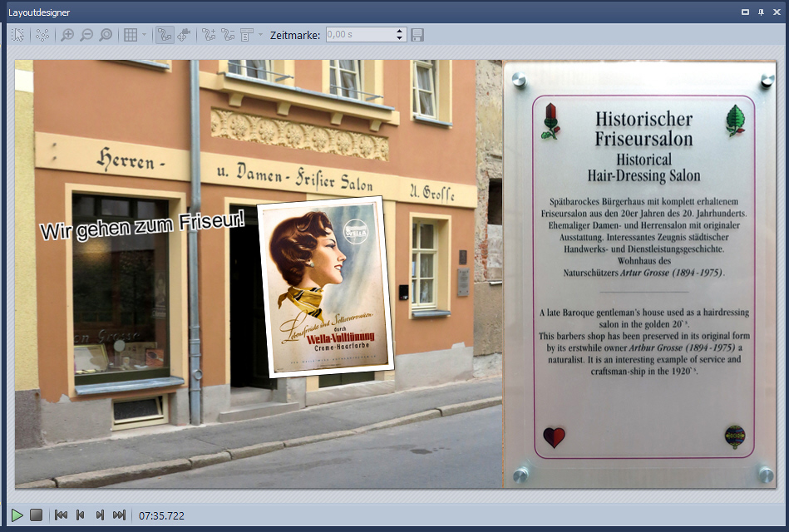Click the zoom out magnifier icon
Viewport: 789px width, 532px height.
pos(86,35)
